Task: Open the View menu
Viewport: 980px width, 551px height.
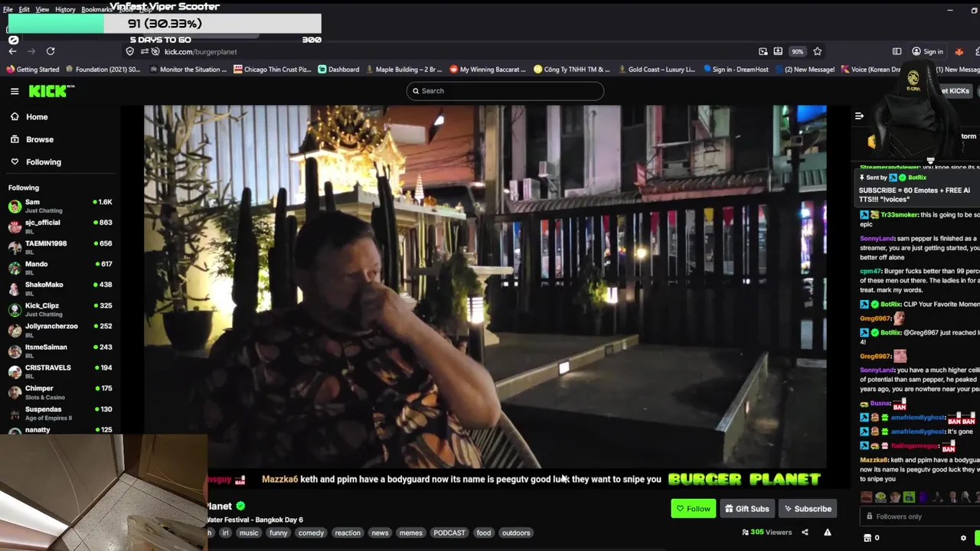Action: (x=42, y=9)
